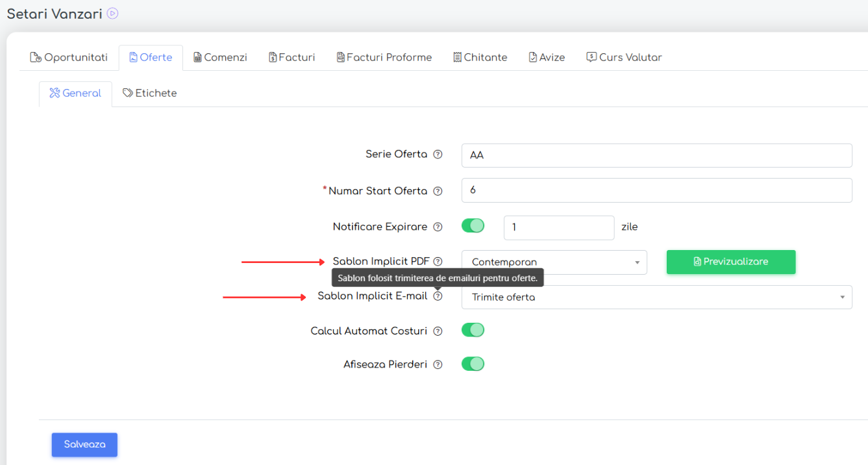The height and width of the screenshot is (465, 868).
Task: Click help icon beside Afiseaza Pierderi
Action: 438,365
